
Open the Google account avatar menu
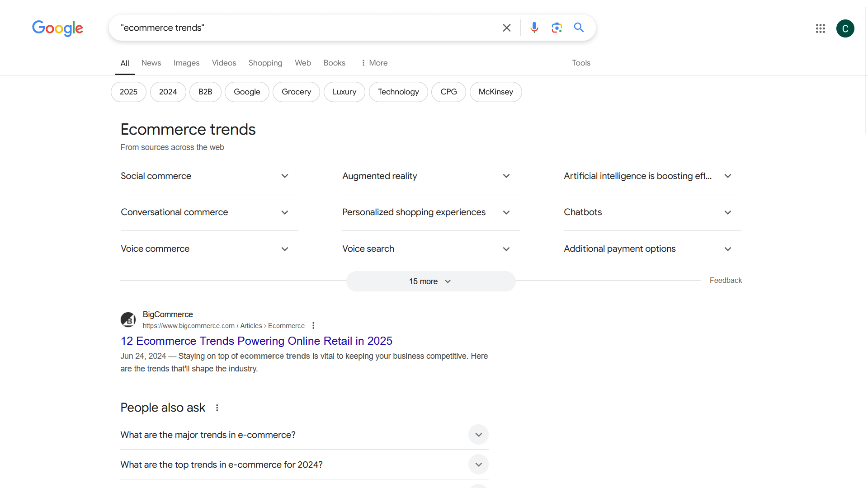[x=845, y=28]
